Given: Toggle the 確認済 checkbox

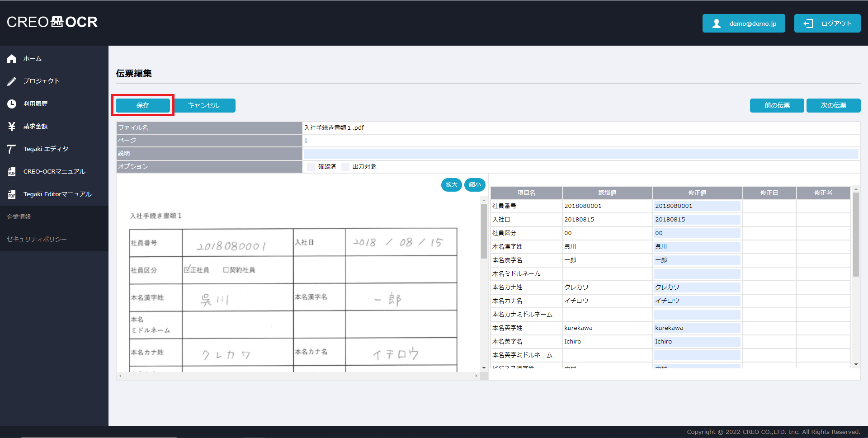Looking at the screenshot, I should click(x=311, y=167).
